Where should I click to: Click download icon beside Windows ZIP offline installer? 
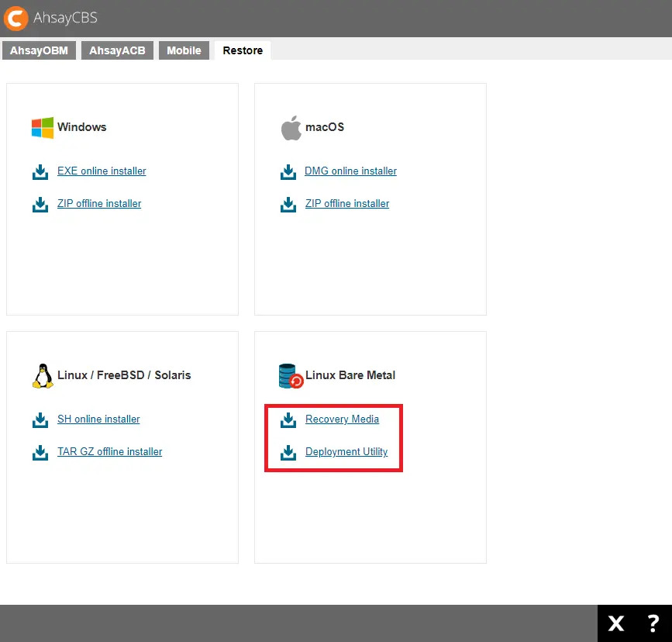coord(40,204)
